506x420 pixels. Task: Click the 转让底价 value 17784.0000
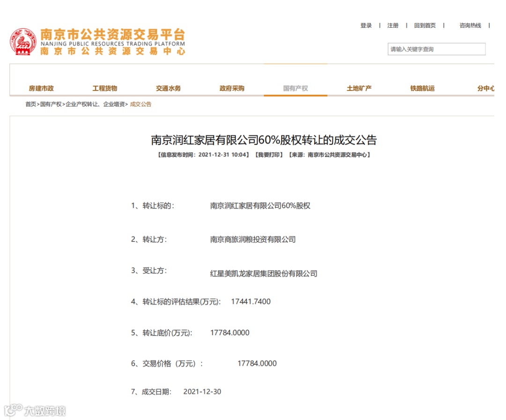(230, 332)
